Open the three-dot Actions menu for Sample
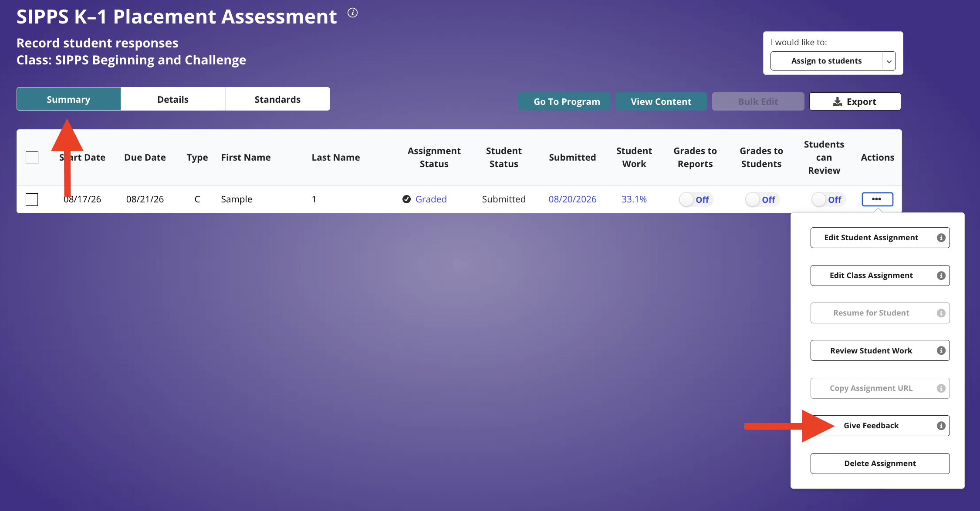The image size is (980, 511). [877, 199]
